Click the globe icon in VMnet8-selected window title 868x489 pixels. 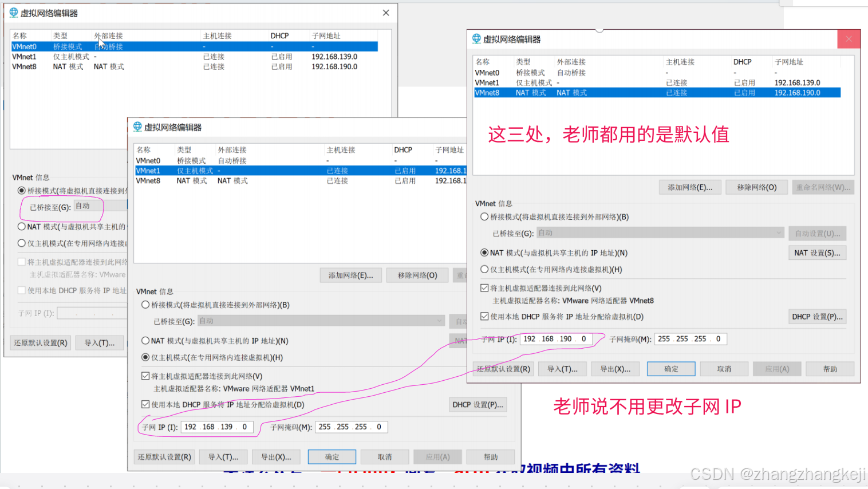[476, 39]
